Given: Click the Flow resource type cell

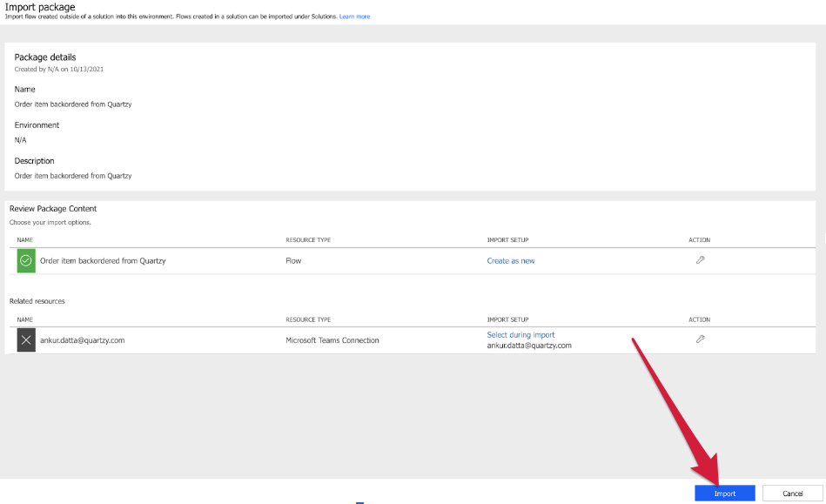Looking at the screenshot, I should point(293,260).
